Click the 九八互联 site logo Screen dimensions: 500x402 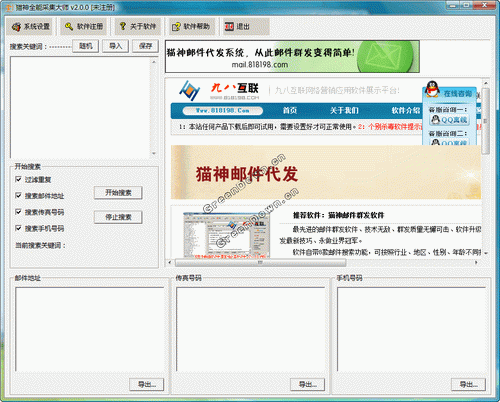(219, 91)
